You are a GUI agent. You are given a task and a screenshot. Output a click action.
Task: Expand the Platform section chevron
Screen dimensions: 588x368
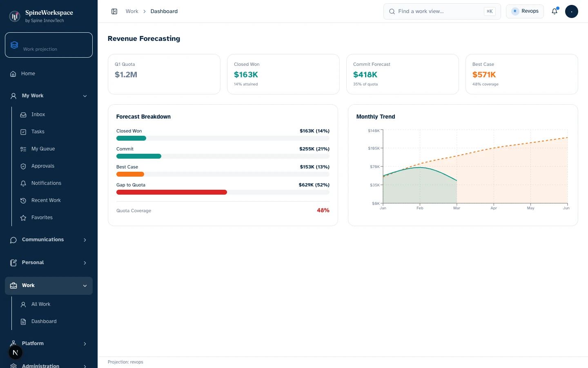[x=85, y=344]
